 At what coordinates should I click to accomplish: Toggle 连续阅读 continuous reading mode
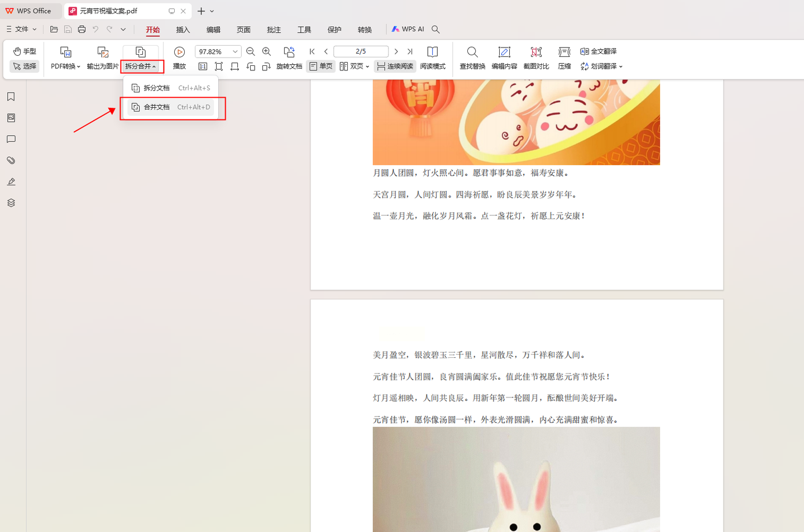coord(395,66)
